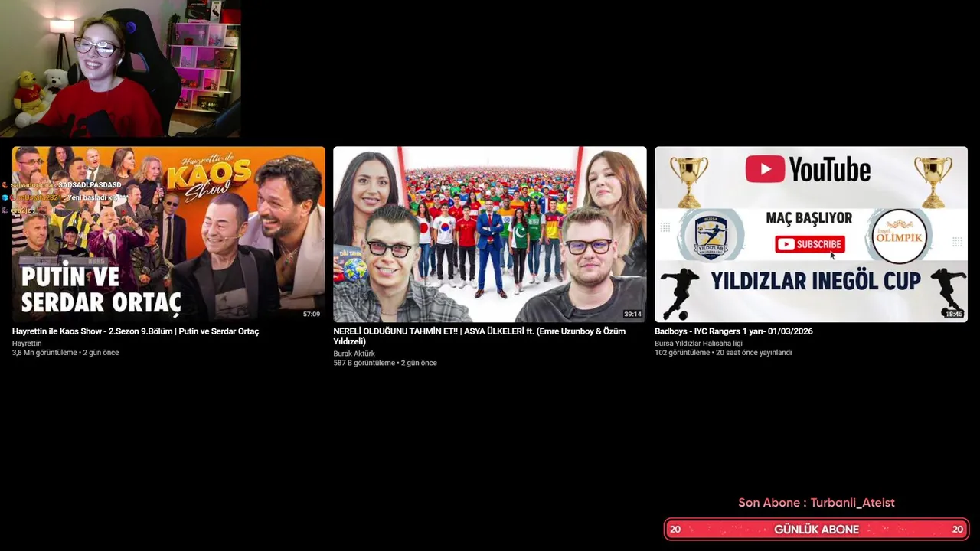This screenshot has height=551, width=980.
Task: Click the 18:45 duration badge
Action: coord(953,315)
